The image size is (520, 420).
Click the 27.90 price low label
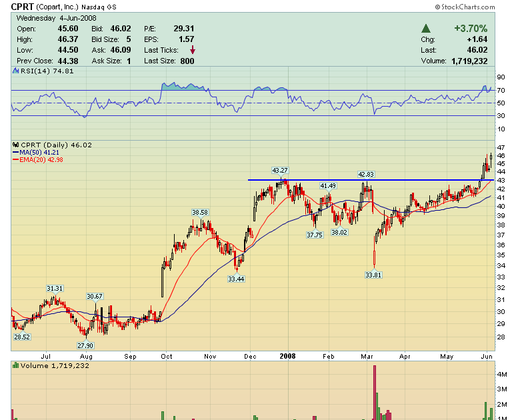(85, 345)
